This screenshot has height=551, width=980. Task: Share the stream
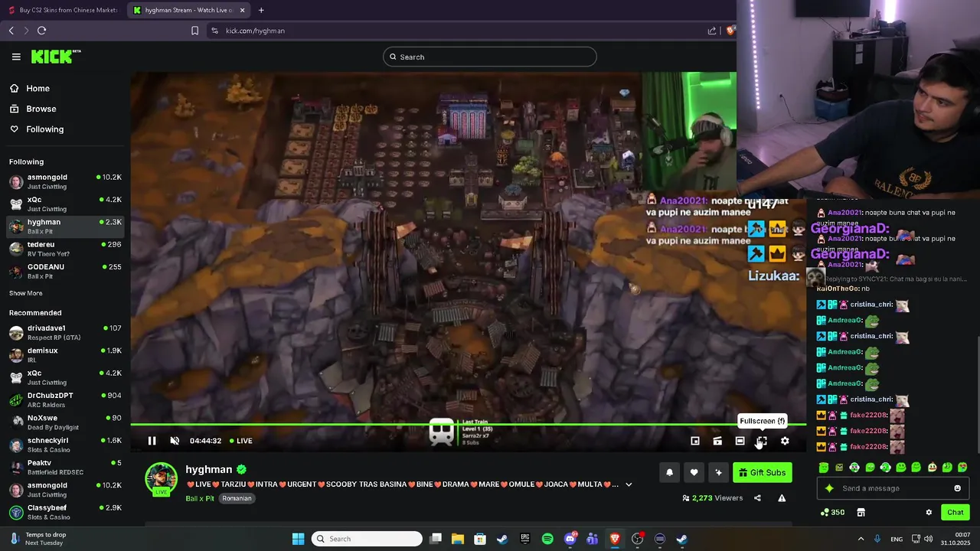(757, 498)
